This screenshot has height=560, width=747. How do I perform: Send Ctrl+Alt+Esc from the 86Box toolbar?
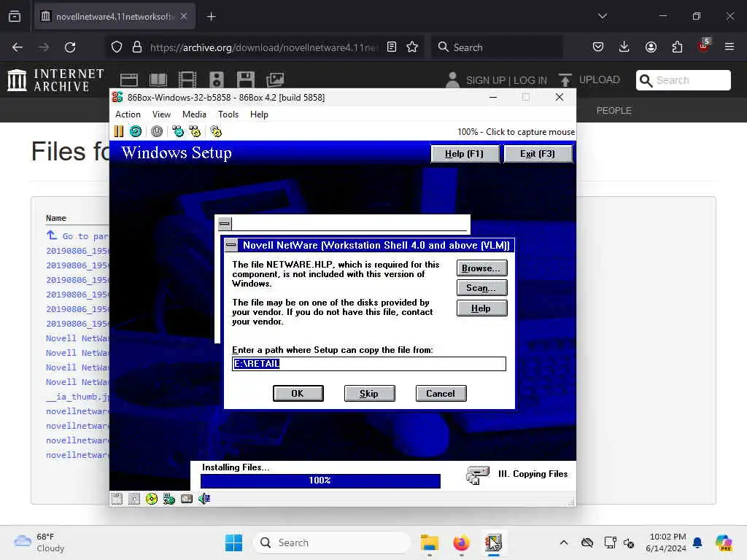pyautogui.click(x=195, y=131)
